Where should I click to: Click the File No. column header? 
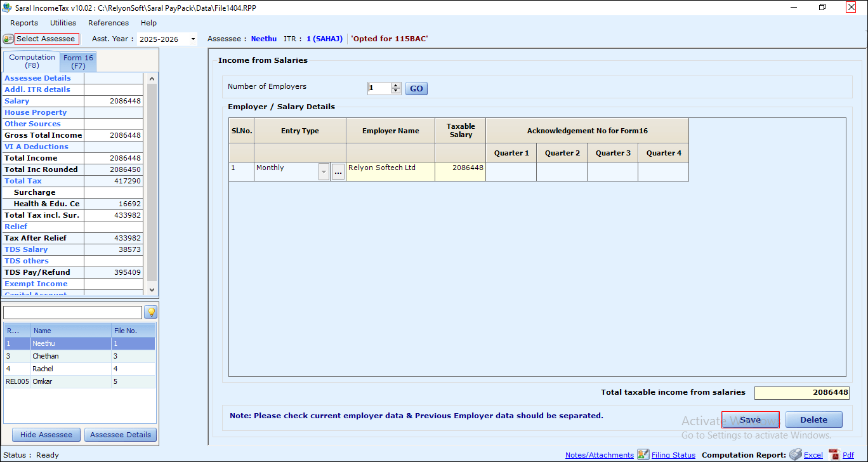pyautogui.click(x=133, y=331)
